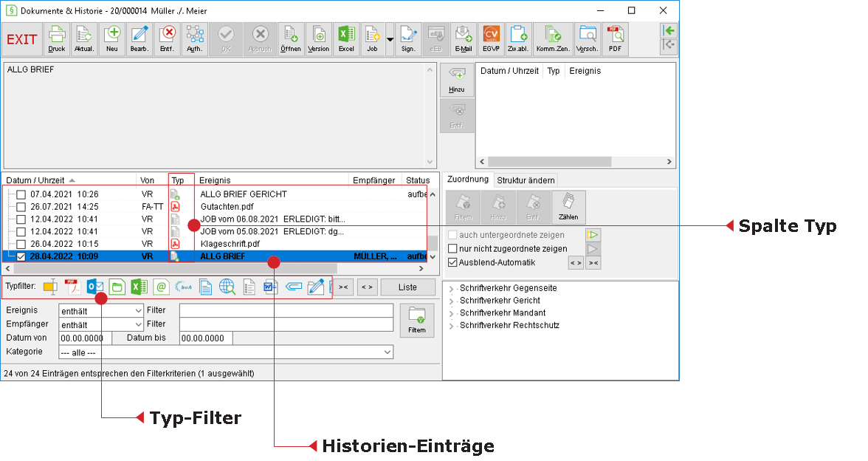Image resolution: width=868 pixels, height=461 pixels.
Task: Click the Zw.abl. clipboard icon
Action: point(519,39)
